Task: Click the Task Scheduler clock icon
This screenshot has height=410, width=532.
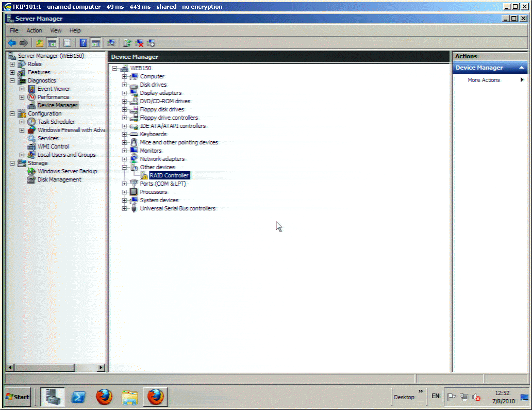Action: point(31,122)
